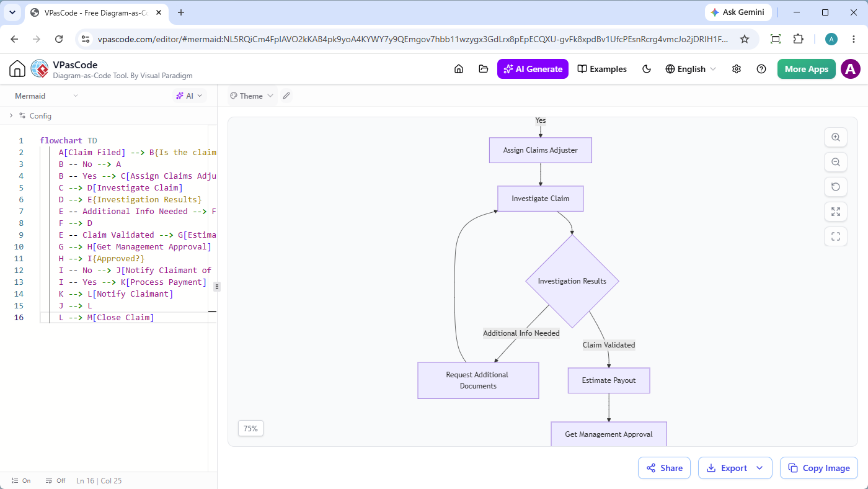
Task: Open the folder icon in the top toolbar
Action: (x=484, y=69)
